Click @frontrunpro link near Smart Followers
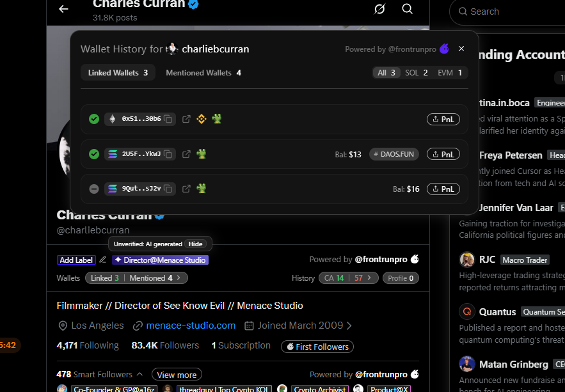565x392 pixels. tap(381, 374)
